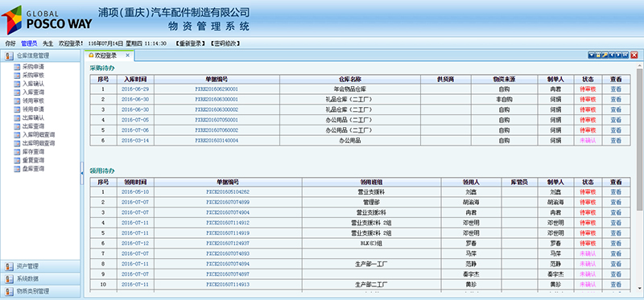Image resolution: width=644 pixels, height=300 pixels.
Task: Go to previous tab using left arrow icon
Action: [x=612, y=55]
